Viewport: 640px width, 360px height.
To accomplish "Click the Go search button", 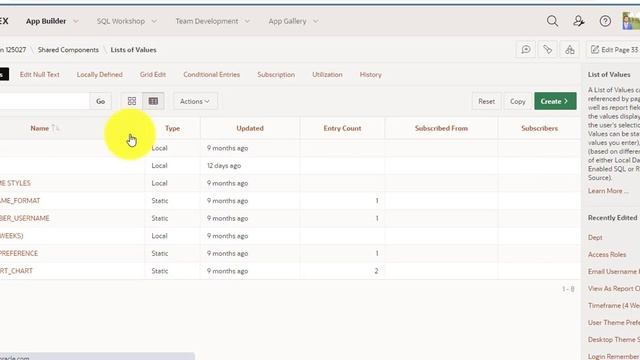I will 100,101.
